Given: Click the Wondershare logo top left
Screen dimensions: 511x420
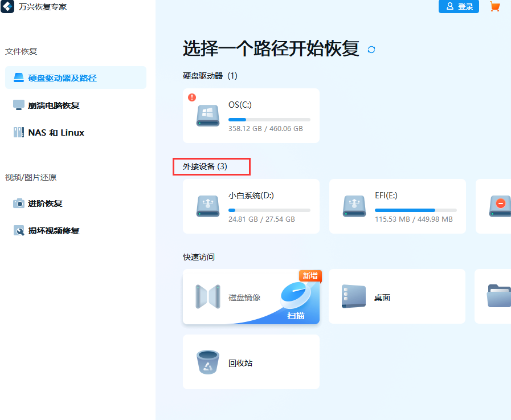Looking at the screenshot, I should pos(7,7).
